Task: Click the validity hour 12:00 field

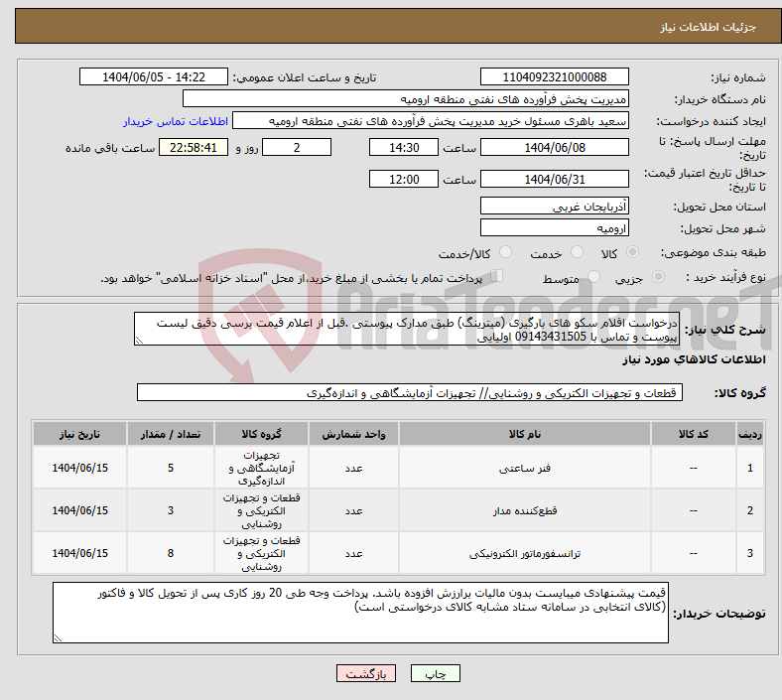Action: 404,179
